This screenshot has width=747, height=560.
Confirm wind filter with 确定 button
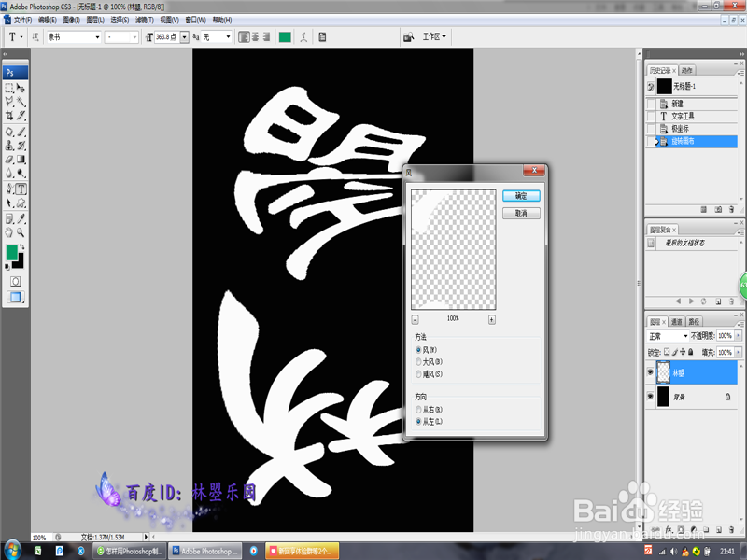click(x=521, y=196)
